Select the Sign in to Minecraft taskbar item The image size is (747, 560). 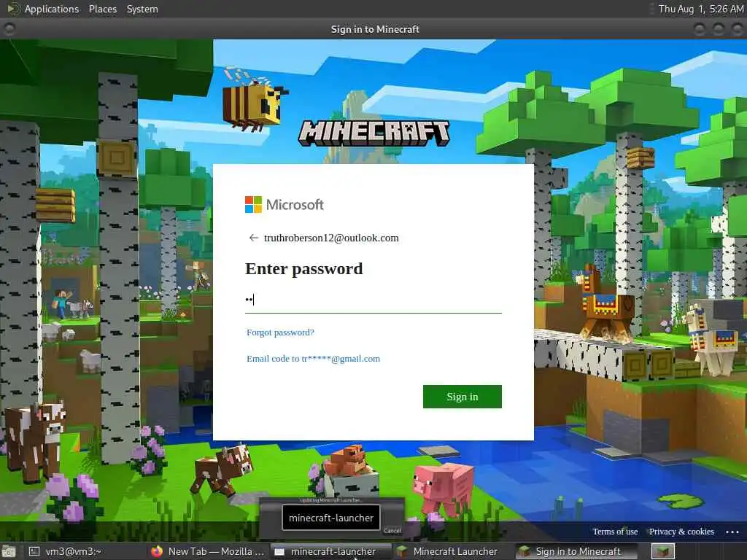click(x=576, y=551)
